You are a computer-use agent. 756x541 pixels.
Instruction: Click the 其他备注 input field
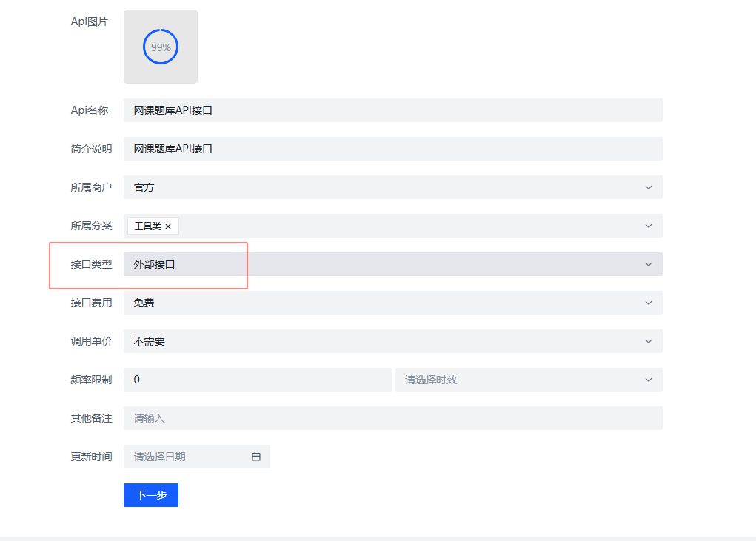393,419
